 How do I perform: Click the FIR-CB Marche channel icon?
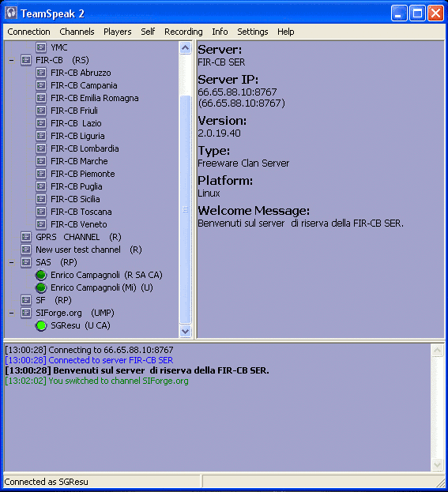pos(41,161)
